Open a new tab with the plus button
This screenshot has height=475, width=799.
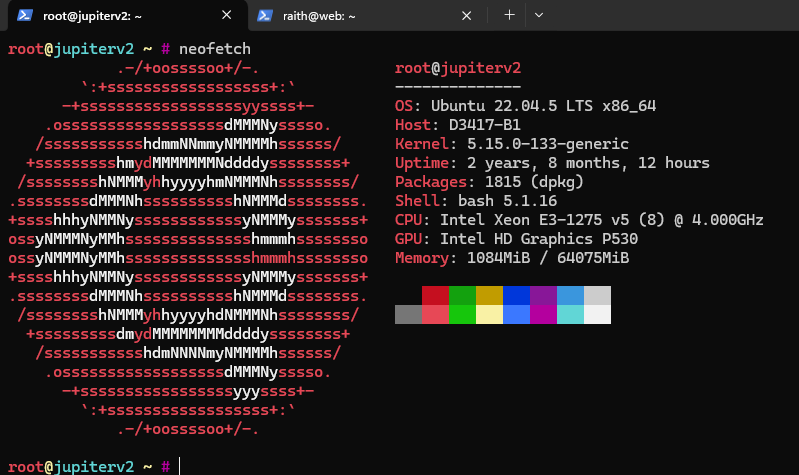(x=509, y=15)
